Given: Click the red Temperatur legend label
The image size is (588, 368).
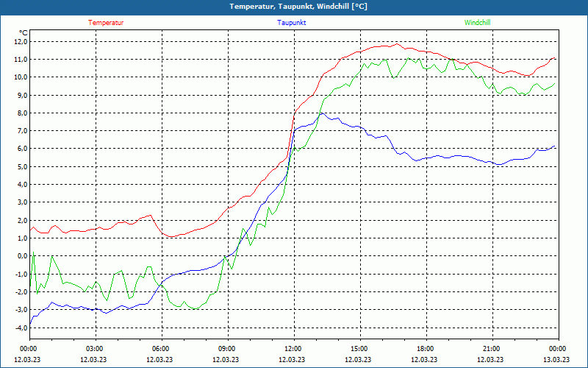Looking at the screenshot, I should pyautogui.click(x=106, y=23).
